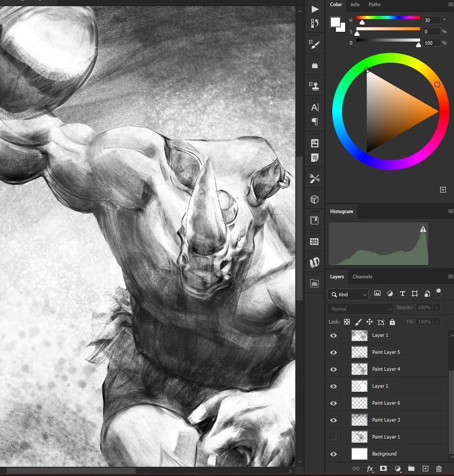Open the Fill slider dropdown arrow
Image resolution: width=454 pixels, height=476 pixels.
point(437,322)
